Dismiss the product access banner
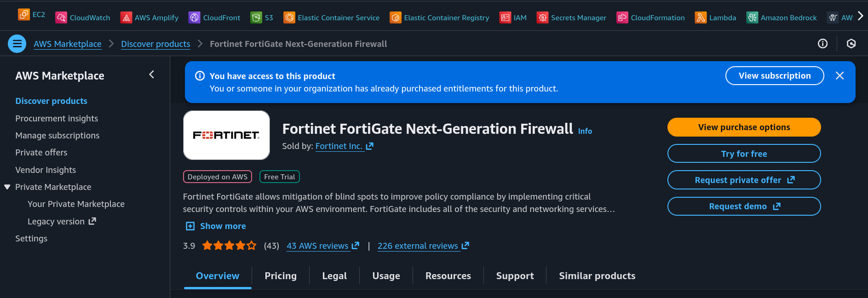868x298 pixels. (x=839, y=76)
